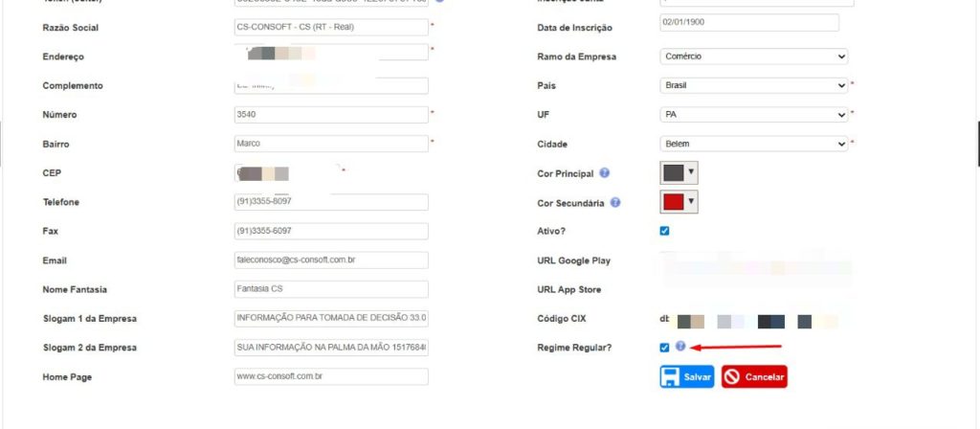Click the Home Page URL field

330,377
